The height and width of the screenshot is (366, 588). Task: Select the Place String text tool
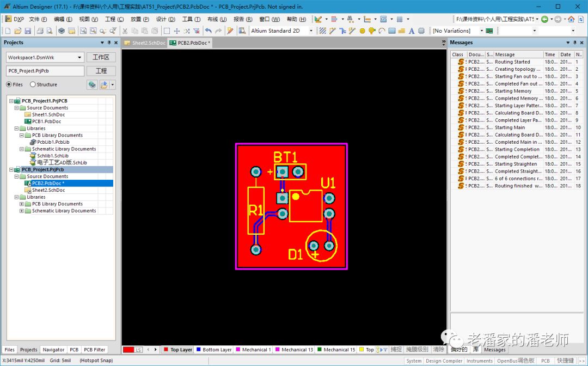click(x=412, y=31)
